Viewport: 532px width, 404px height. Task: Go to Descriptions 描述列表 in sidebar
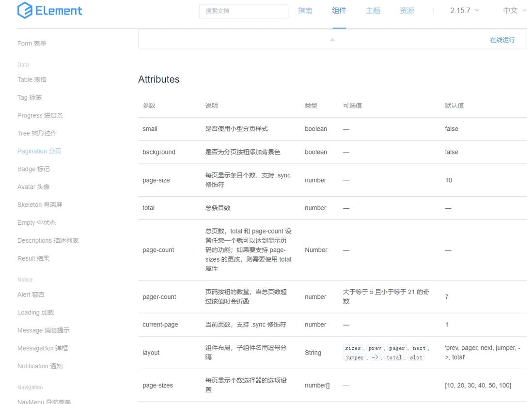pyautogui.click(x=48, y=240)
